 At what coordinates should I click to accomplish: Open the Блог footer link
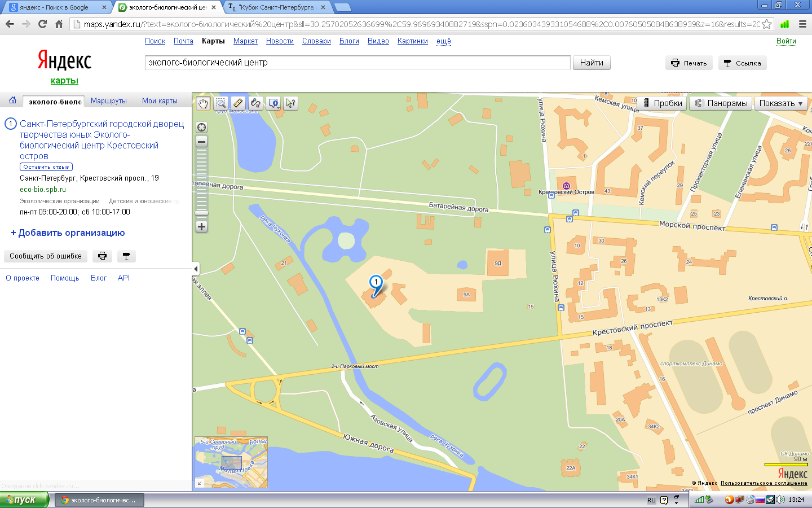99,278
